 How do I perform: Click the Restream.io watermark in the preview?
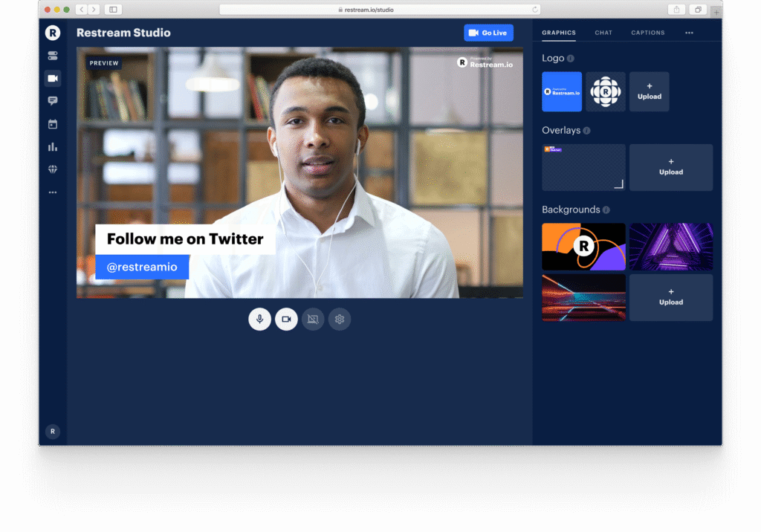coord(485,62)
